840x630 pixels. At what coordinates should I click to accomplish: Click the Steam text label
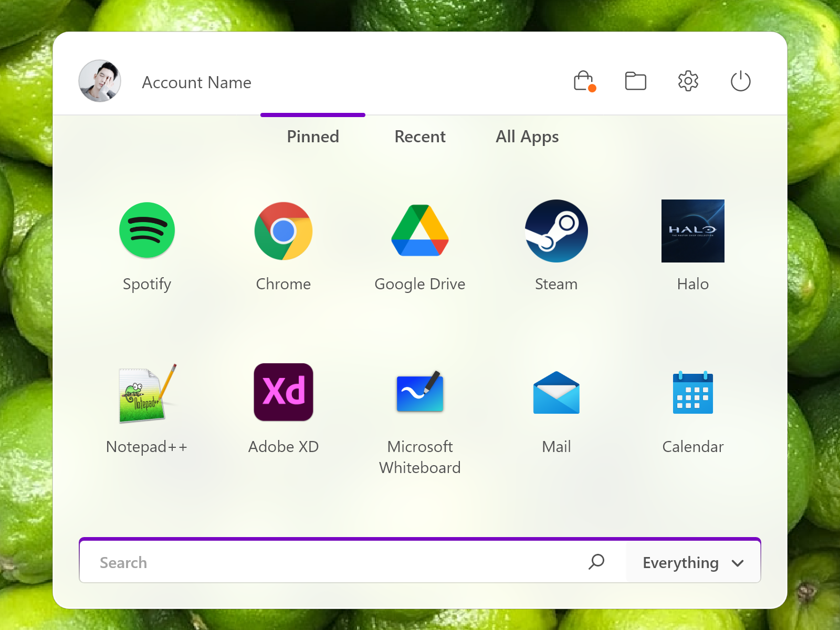(x=556, y=284)
